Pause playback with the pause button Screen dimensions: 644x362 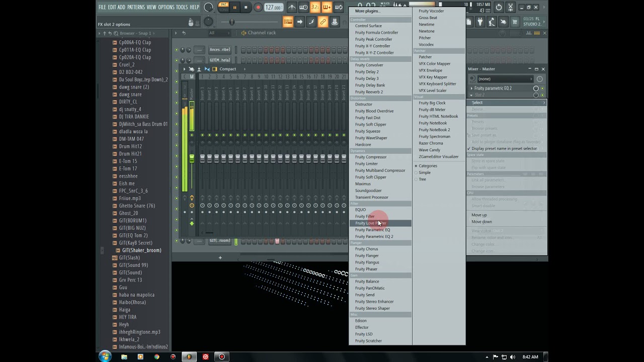coord(234,7)
